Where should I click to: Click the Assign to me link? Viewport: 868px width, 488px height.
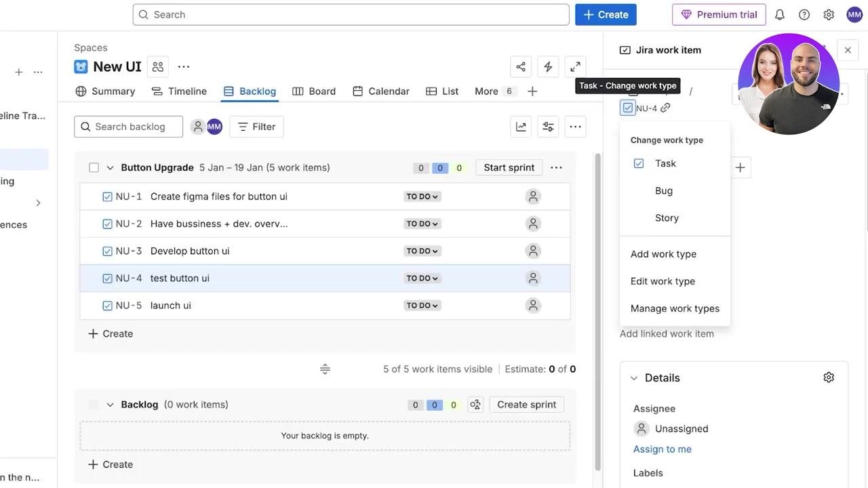tap(663, 449)
